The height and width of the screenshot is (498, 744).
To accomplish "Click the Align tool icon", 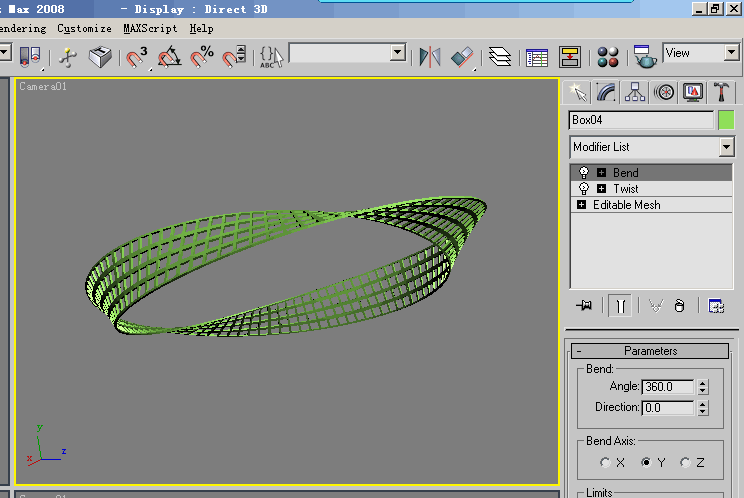I will point(463,57).
